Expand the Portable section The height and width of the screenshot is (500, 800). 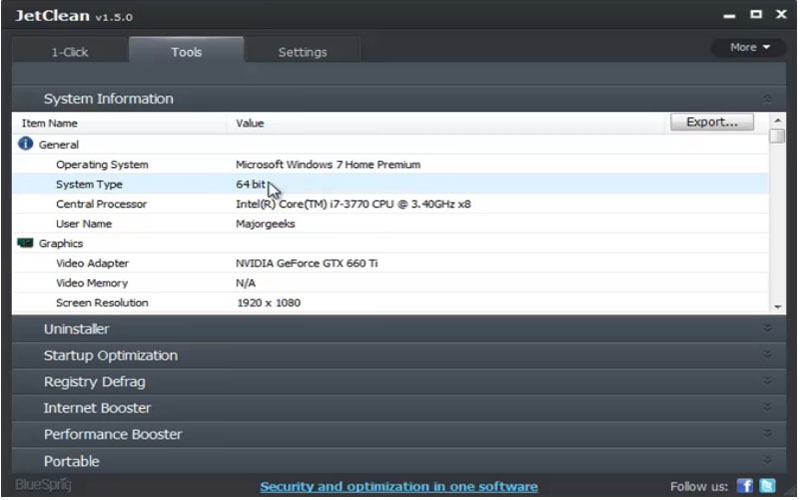click(x=399, y=461)
